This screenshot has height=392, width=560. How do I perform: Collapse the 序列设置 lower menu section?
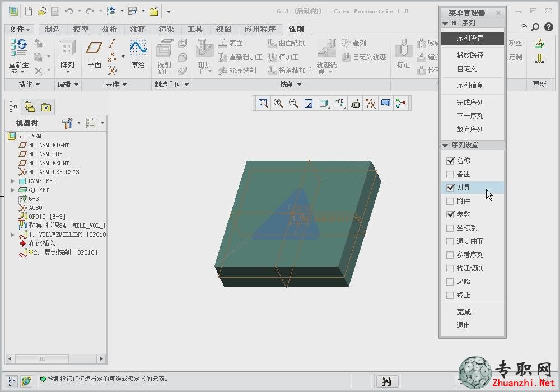coord(445,145)
